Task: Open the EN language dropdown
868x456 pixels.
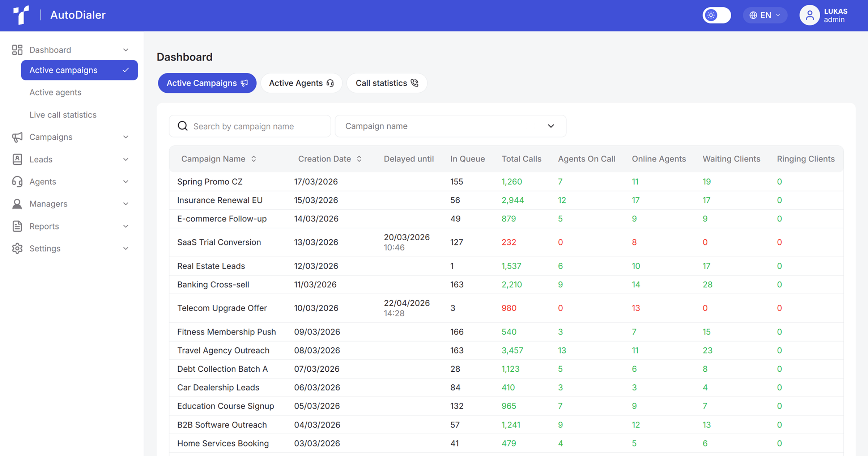Action: (765, 15)
